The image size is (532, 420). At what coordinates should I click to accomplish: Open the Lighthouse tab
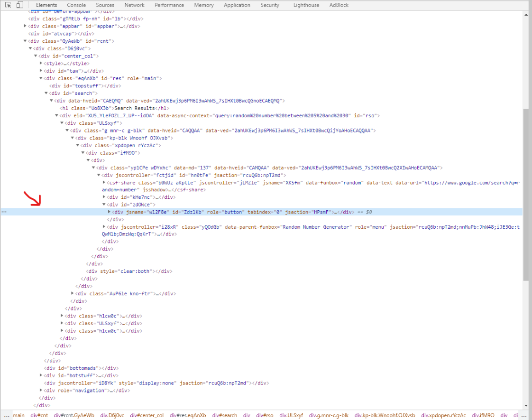(x=306, y=5)
